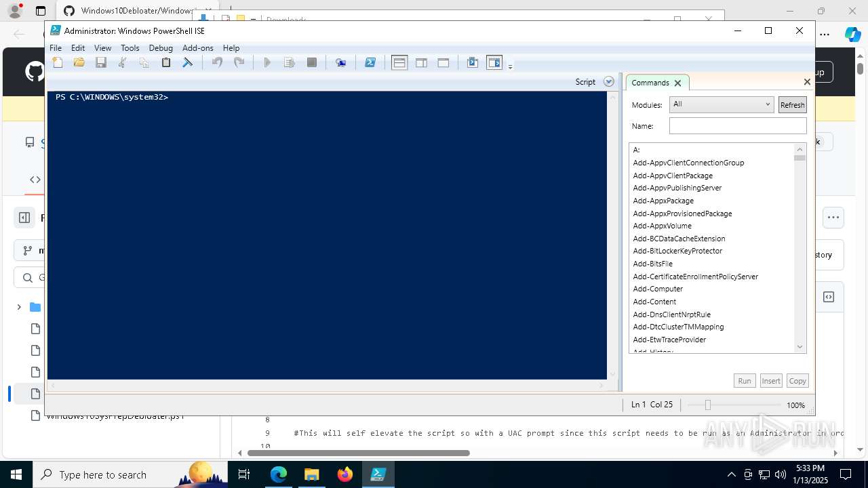Click the Insert button in Commands panel
Screen dimensions: 868x488
click(771, 381)
